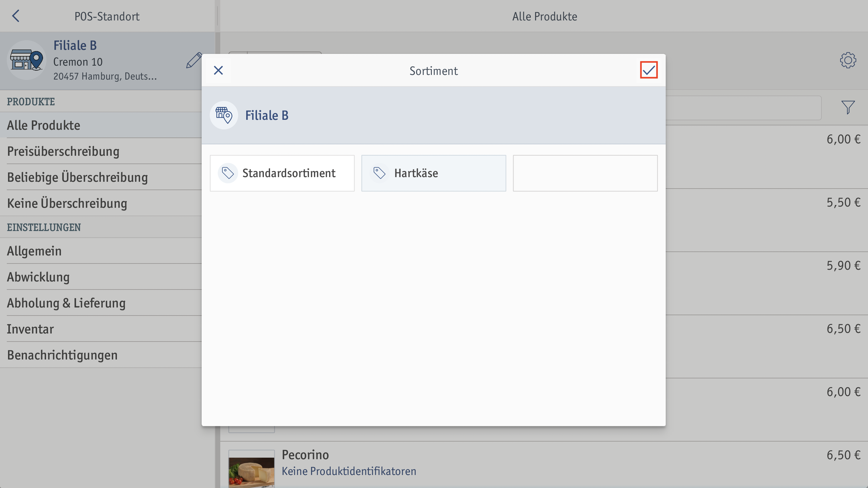The height and width of the screenshot is (488, 868).
Task: Click the Pecorino product thumbnail
Action: tap(251, 469)
